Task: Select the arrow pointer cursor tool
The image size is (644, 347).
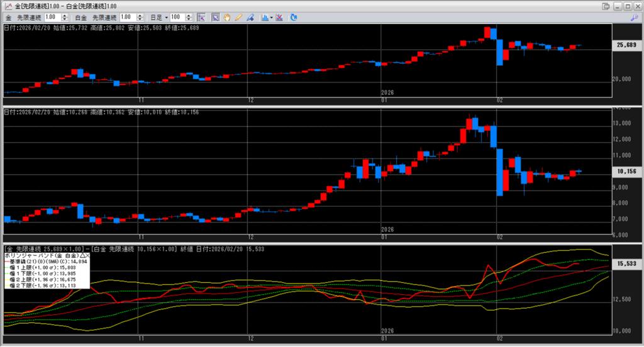Action: 215,17
